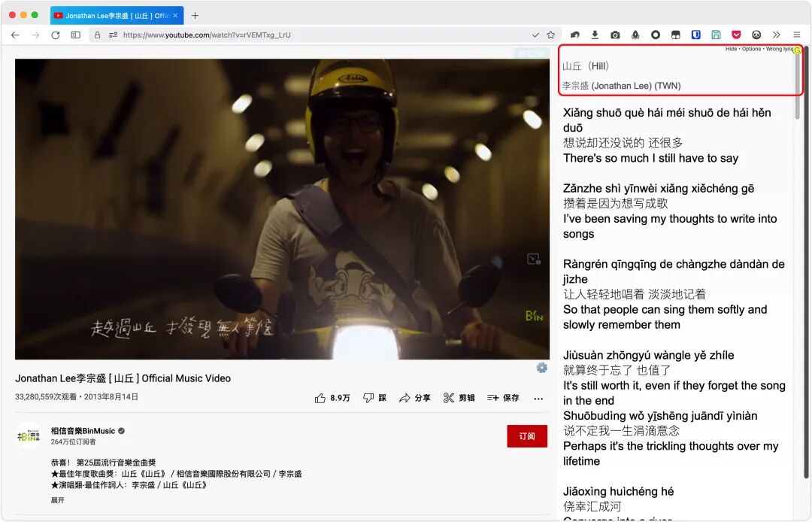Click the URL address field
812x522 pixels.
pos(326,35)
